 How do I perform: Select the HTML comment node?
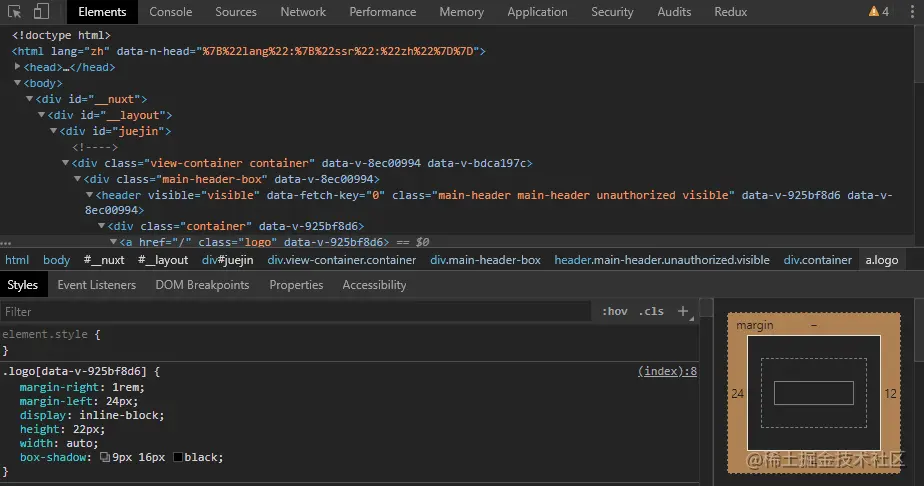pos(95,147)
